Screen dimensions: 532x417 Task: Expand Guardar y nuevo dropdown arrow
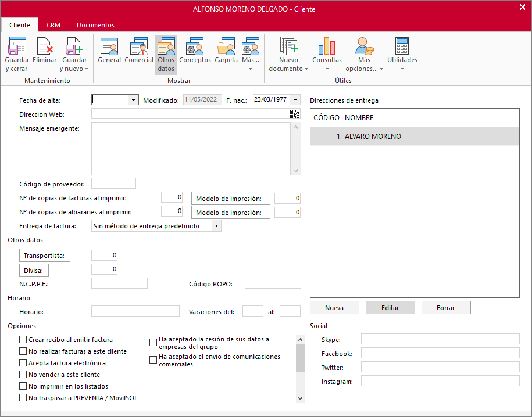(87, 69)
